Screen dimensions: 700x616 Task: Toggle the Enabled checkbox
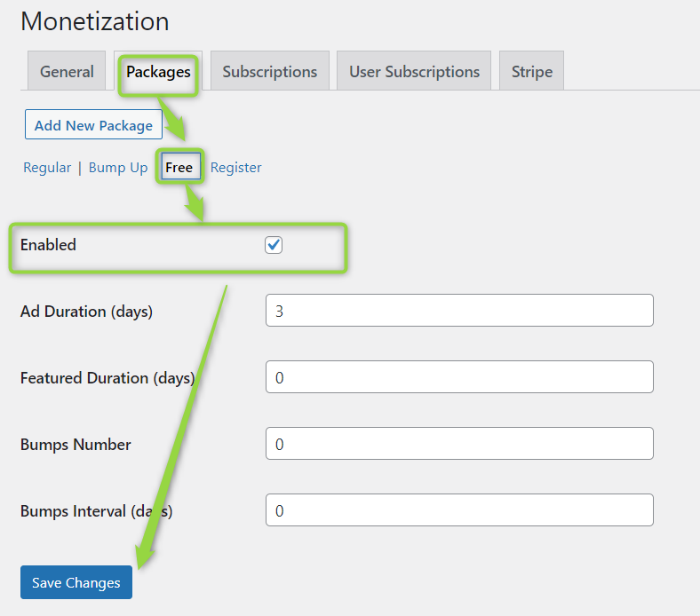(x=274, y=245)
